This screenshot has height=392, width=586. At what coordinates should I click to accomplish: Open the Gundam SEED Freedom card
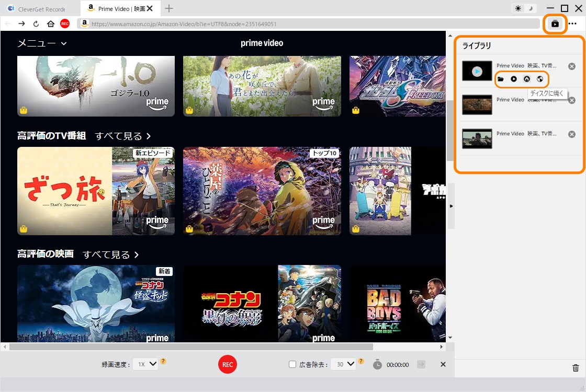tap(398, 86)
